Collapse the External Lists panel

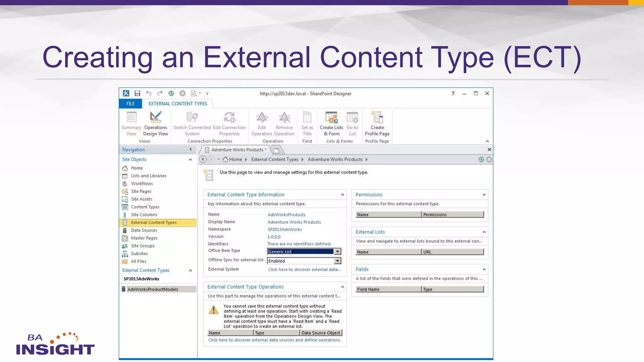coord(484,232)
